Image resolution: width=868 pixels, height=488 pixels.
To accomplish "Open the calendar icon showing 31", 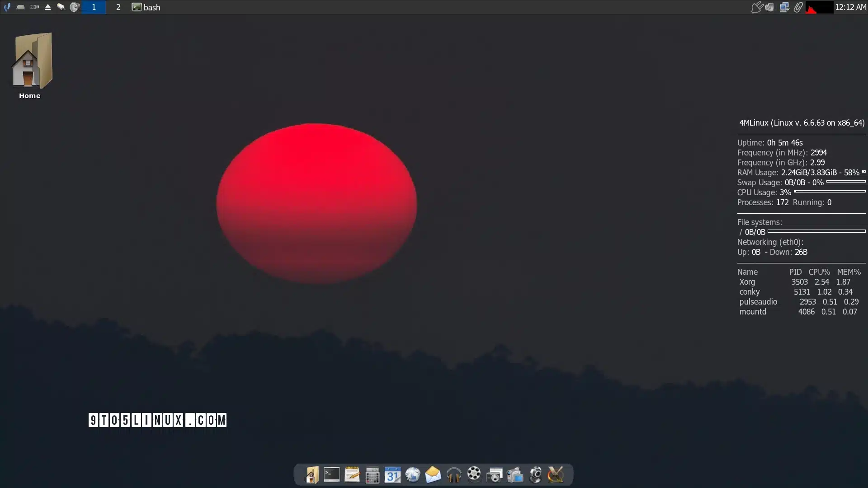I will click(x=392, y=475).
